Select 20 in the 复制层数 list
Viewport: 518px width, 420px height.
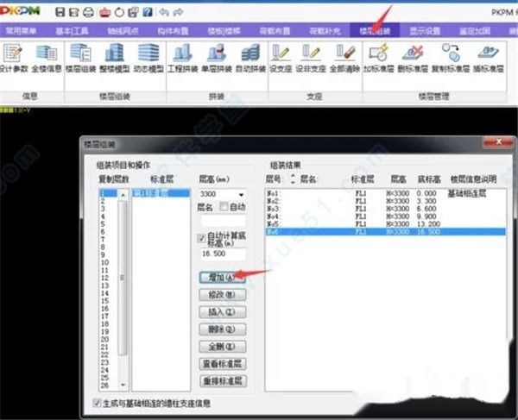click(x=104, y=340)
